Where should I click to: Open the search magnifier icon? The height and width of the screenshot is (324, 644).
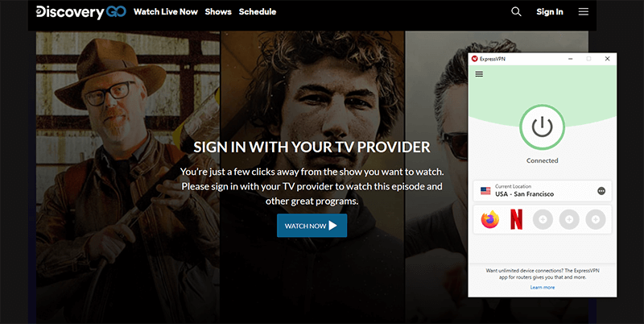coord(516,12)
